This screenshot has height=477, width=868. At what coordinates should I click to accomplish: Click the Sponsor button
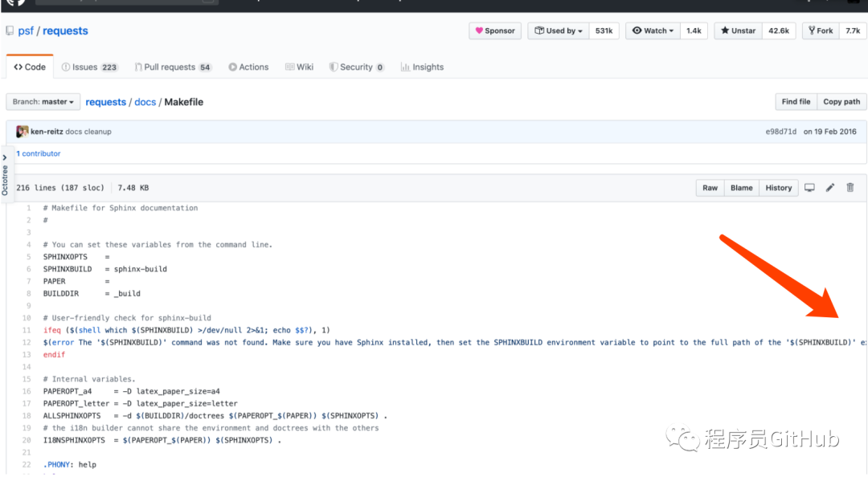pyautogui.click(x=495, y=31)
